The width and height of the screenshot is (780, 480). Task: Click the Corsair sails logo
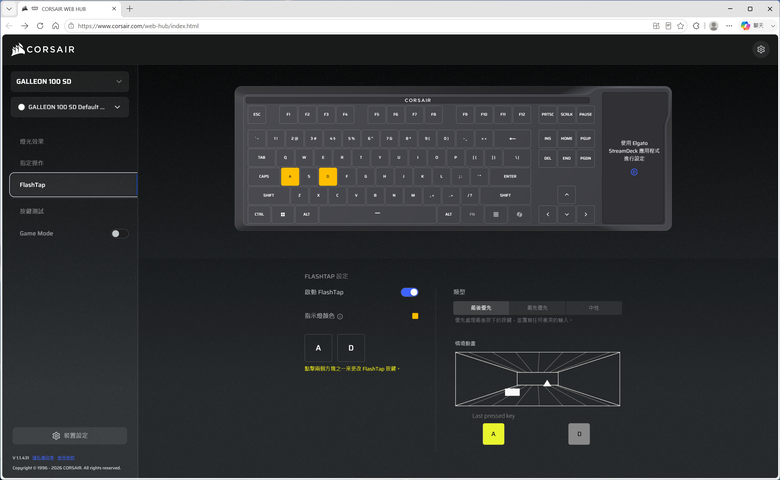pyautogui.click(x=18, y=49)
